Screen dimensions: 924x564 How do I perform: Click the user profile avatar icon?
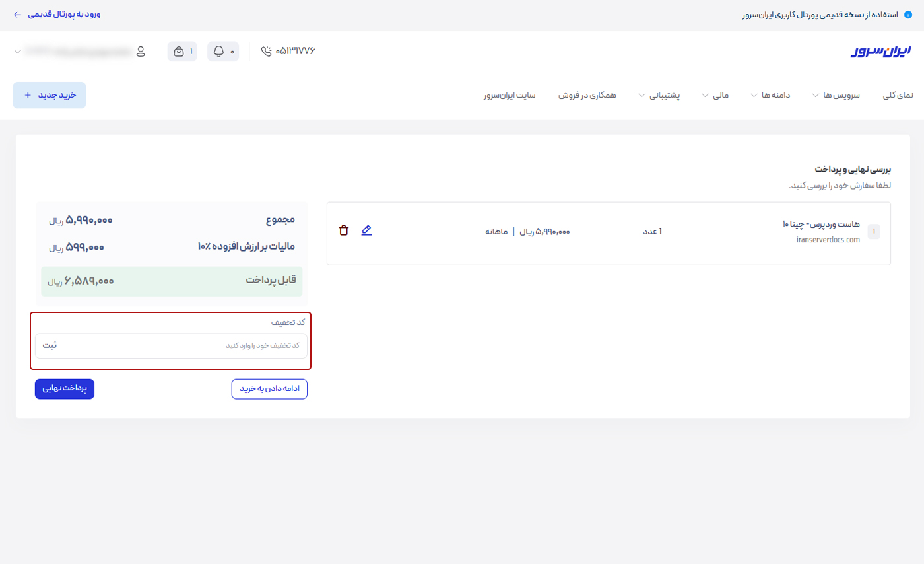tap(140, 52)
